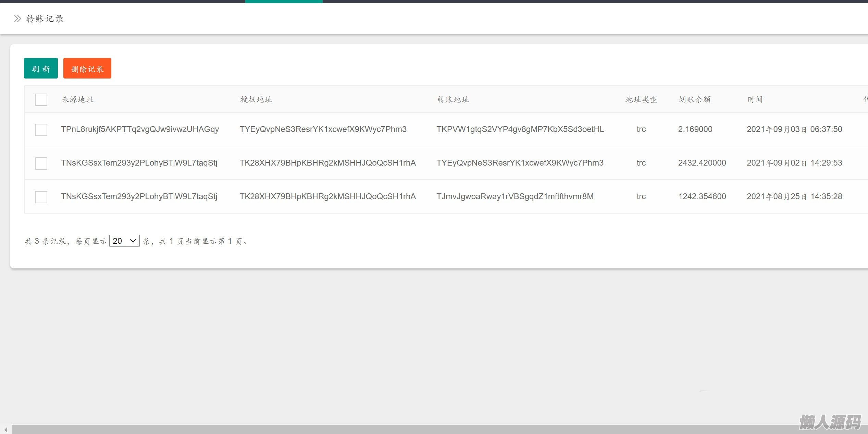Viewport: 868px width, 434px height.
Task: Toggle the select-all header checkbox
Action: (41, 100)
